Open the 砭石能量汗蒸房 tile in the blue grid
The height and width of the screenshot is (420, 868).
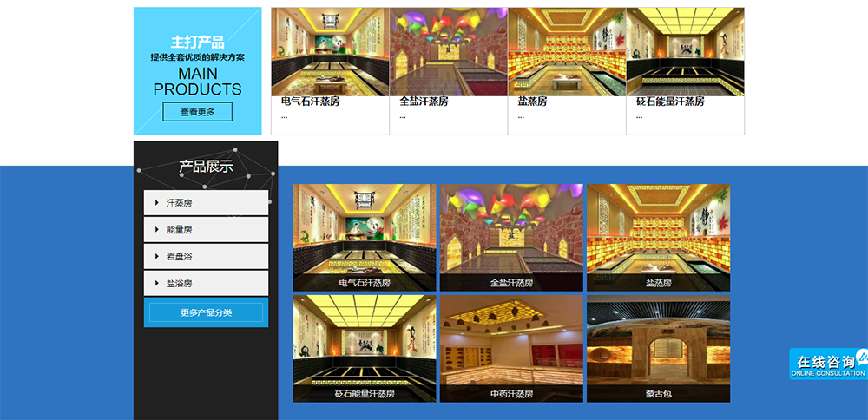tap(365, 348)
